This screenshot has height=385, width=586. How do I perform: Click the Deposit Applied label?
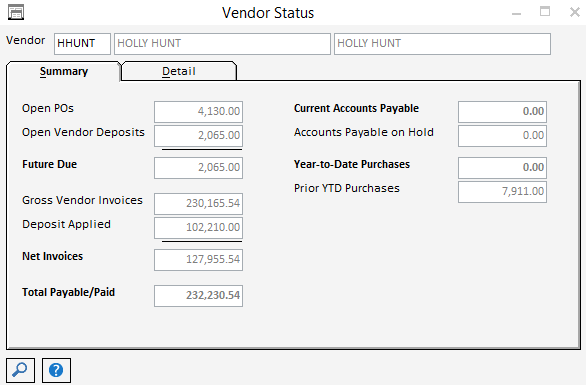[66, 224]
